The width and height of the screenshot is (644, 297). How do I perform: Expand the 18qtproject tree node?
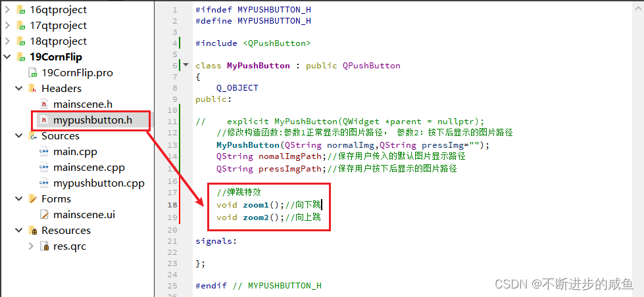point(7,41)
